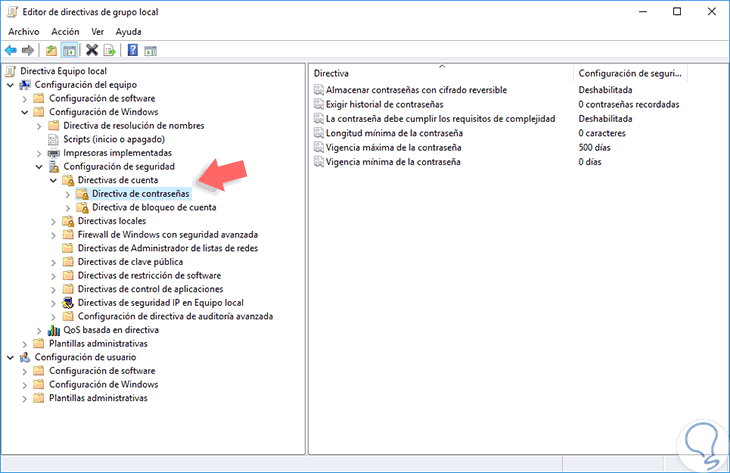
Task: Click the Impresoras implementadas printer icon
Action: [54, 153]
